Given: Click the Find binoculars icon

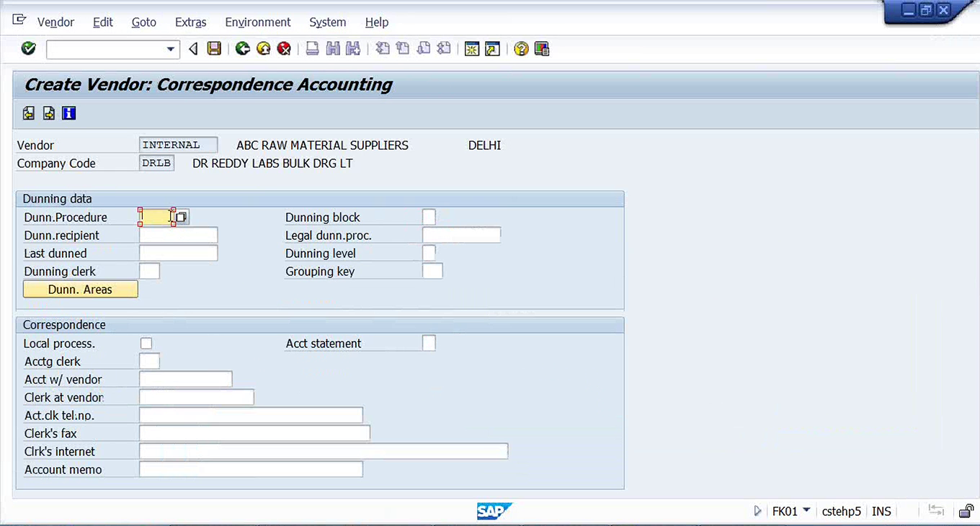Looking at the screenshot, I should point(333,49).
